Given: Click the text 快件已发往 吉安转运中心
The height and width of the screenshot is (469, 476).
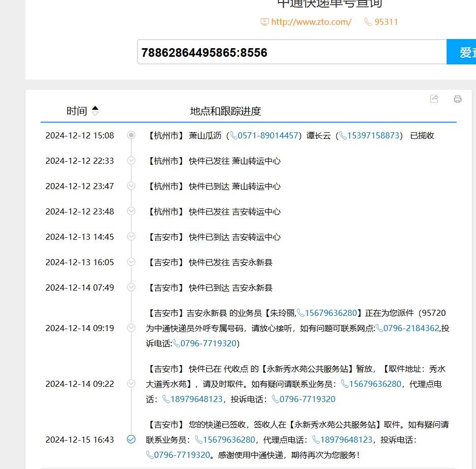Looking at the screenshot, I should click(234, 211).
